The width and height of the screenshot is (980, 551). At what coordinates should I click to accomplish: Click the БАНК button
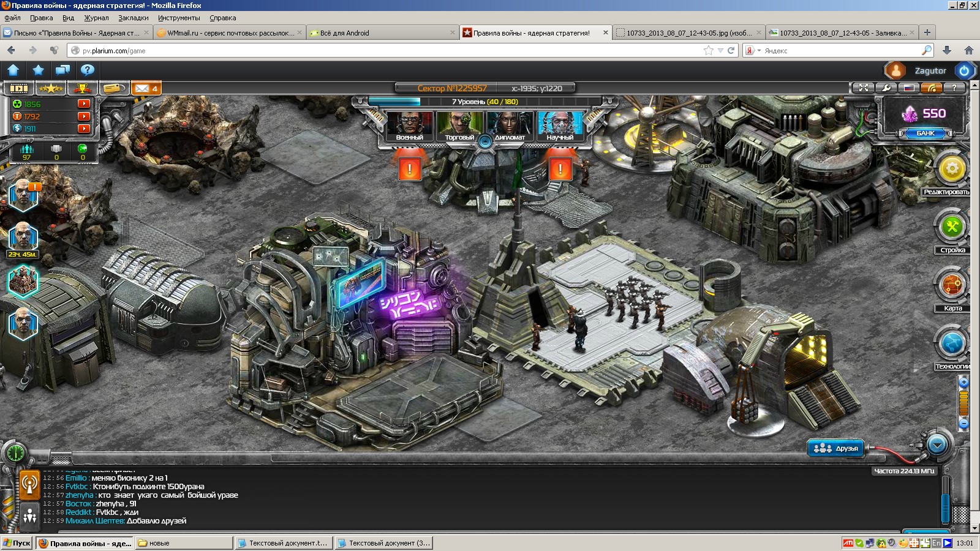pyautogui.click(x=925, y=133)
